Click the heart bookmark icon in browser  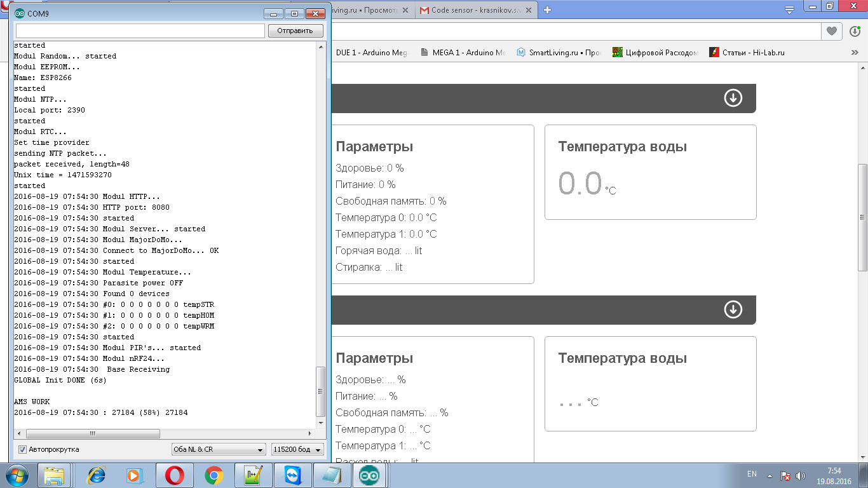(831, 31)
